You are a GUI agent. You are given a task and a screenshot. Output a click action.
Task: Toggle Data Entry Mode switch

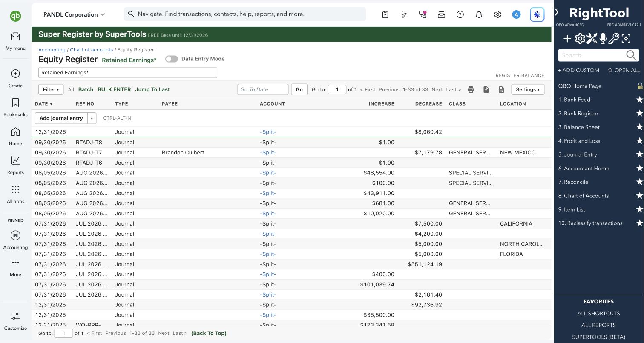172,59
